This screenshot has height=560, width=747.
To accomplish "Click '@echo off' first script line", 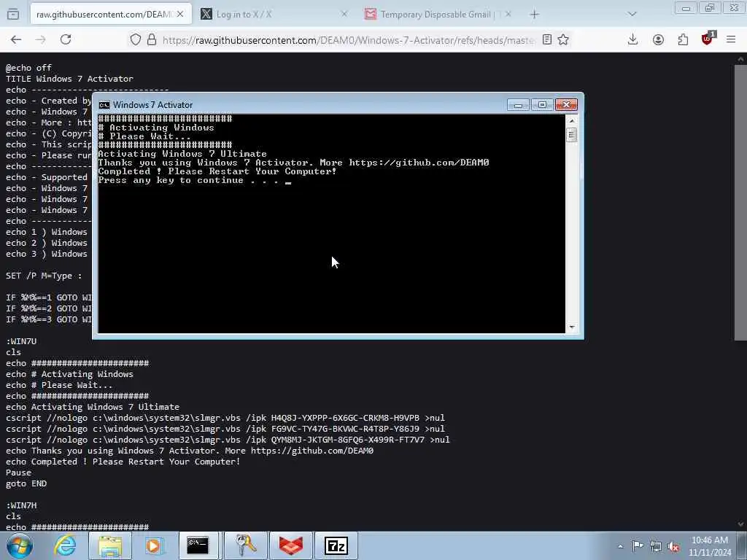I will [28, 68].
